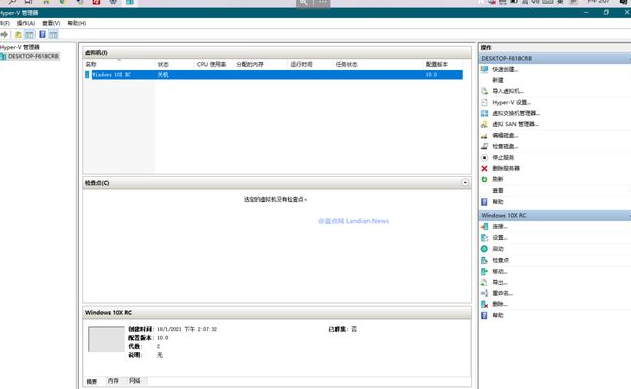This screenshot has height=389, width=631.
Task: Click Help icon under Windows 10X RC actions
Action: [x=485, y=315]
